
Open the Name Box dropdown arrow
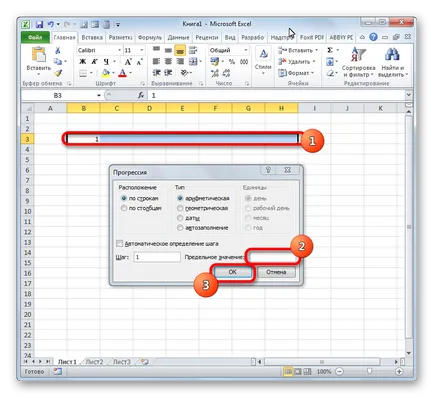coord(99,96)
